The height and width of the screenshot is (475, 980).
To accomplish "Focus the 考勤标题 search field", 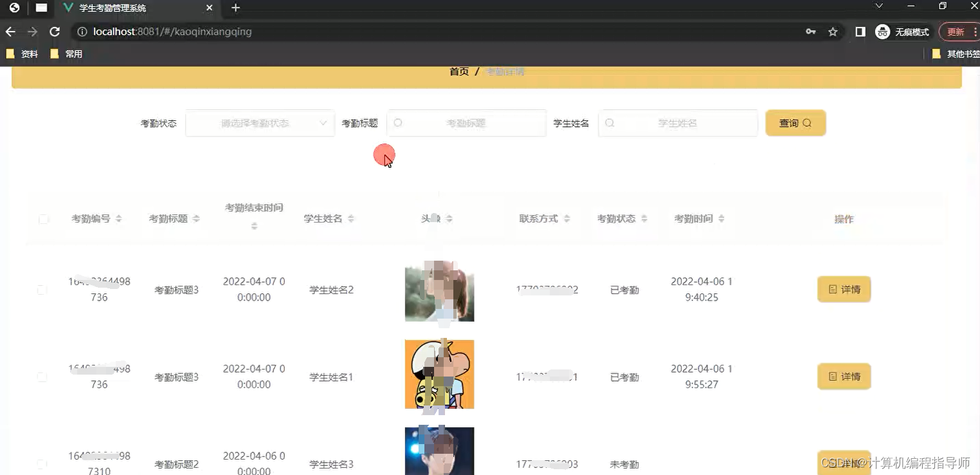I will pos(466,123).
